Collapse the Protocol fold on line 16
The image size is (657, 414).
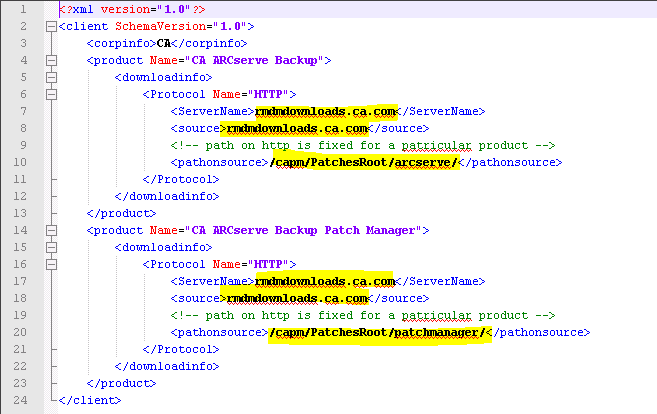[x=51, y=264]
